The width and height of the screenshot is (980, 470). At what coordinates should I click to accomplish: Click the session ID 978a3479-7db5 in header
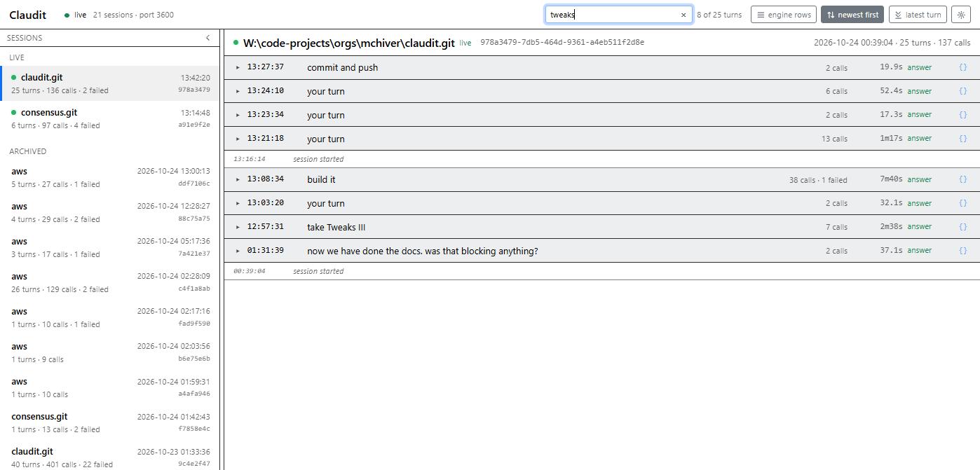click(x=562, y=43)
